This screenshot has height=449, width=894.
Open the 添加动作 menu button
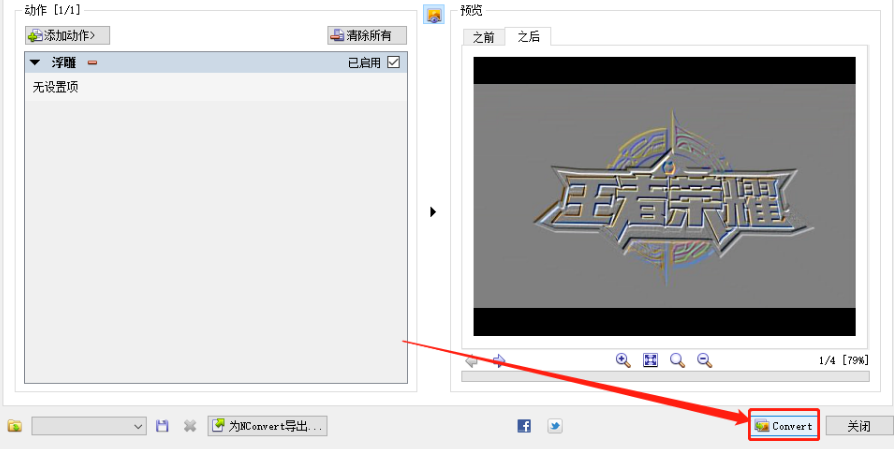[x=67, y=36]
